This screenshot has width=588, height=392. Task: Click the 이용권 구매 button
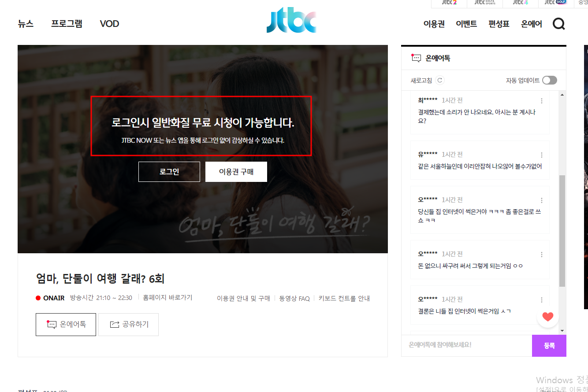[x=236, y=172]
